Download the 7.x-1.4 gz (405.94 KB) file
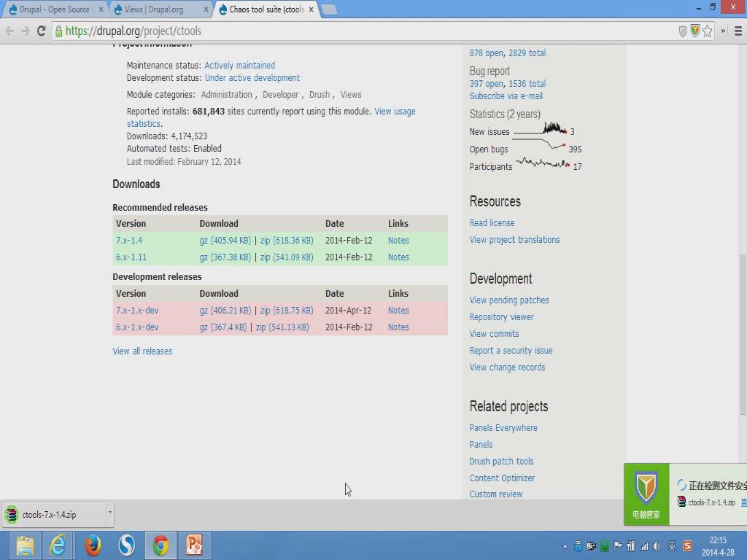 (x=225, y=241)
